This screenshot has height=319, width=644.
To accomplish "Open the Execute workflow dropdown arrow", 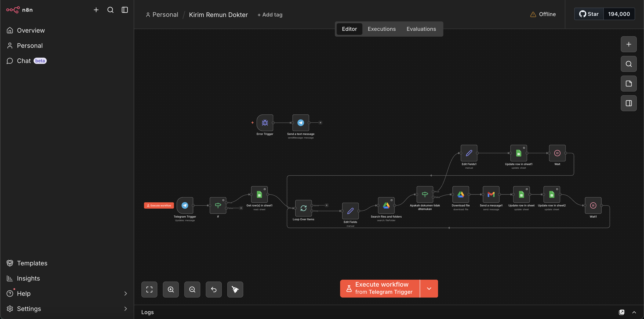I will point(429,289).
